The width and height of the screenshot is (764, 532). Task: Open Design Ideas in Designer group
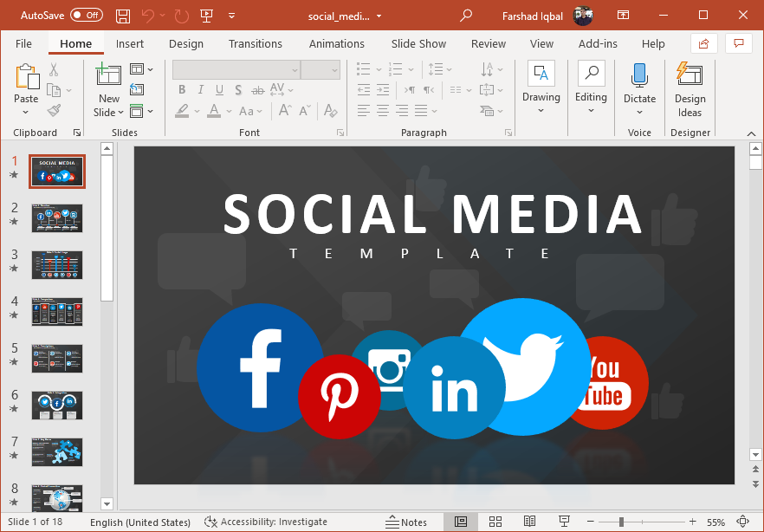pos(690,89)
